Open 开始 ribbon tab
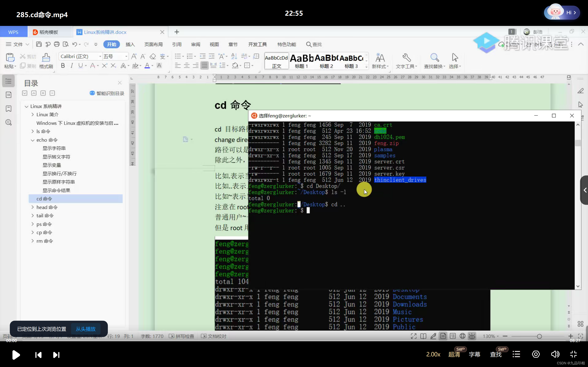Screen dimensions: 588x367 pyautogui.click(x=112, y=44)
